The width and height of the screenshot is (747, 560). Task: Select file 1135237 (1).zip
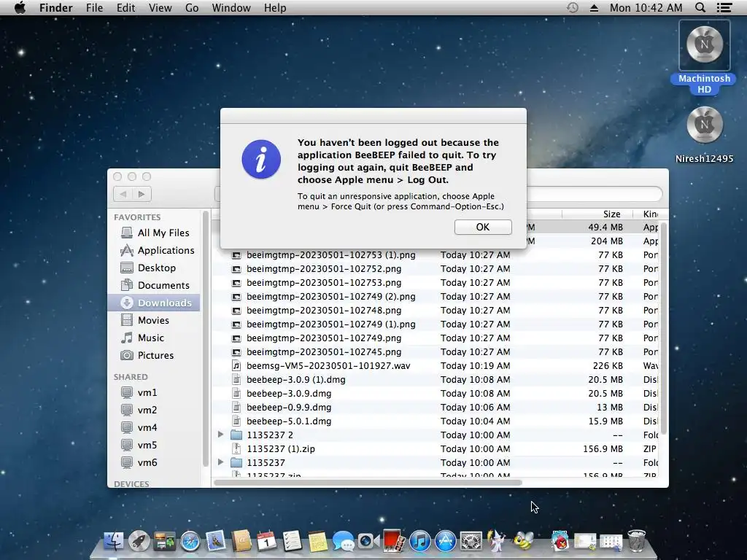[435, 448]
